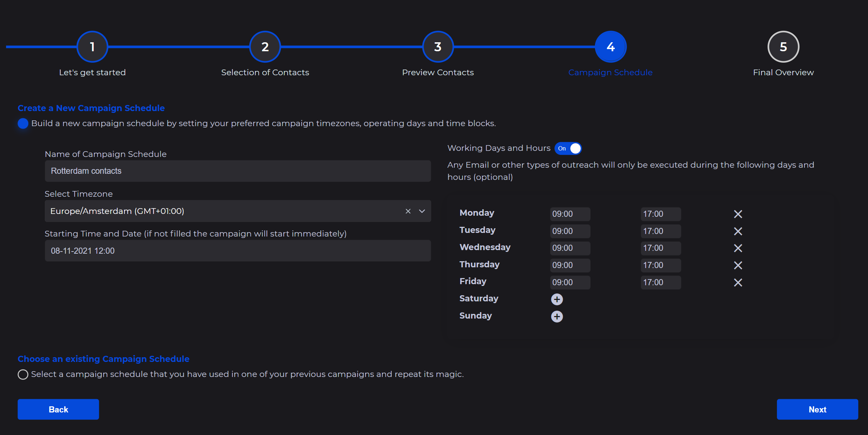
Task: Select Create a New Campaign Schedule radio
Action: click(x=23, y=123)
